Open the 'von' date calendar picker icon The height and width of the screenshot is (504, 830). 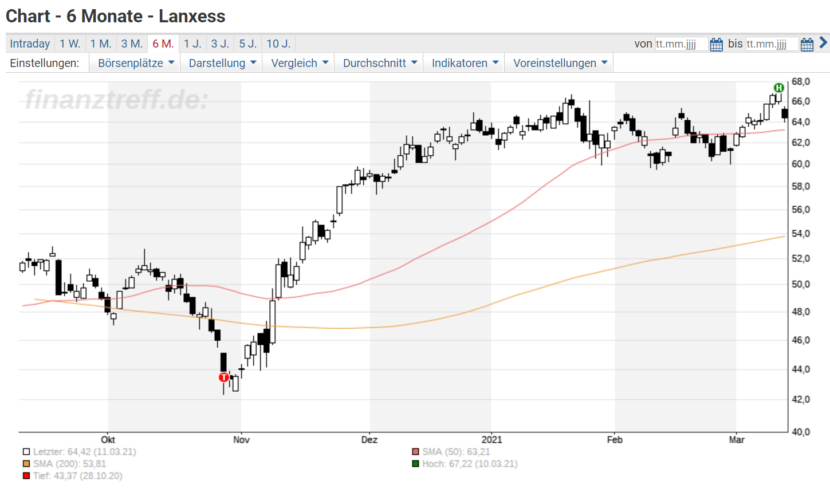pyautogui.click(x=716, y=44)
